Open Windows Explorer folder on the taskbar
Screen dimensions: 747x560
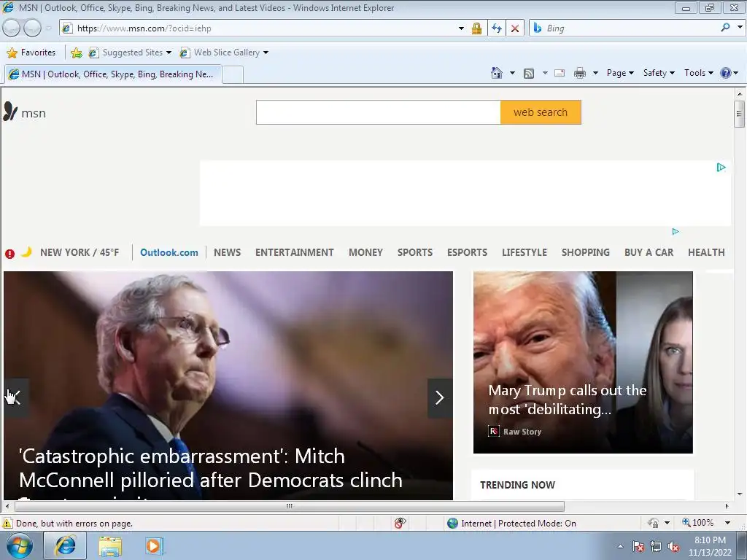pos(110,546)
